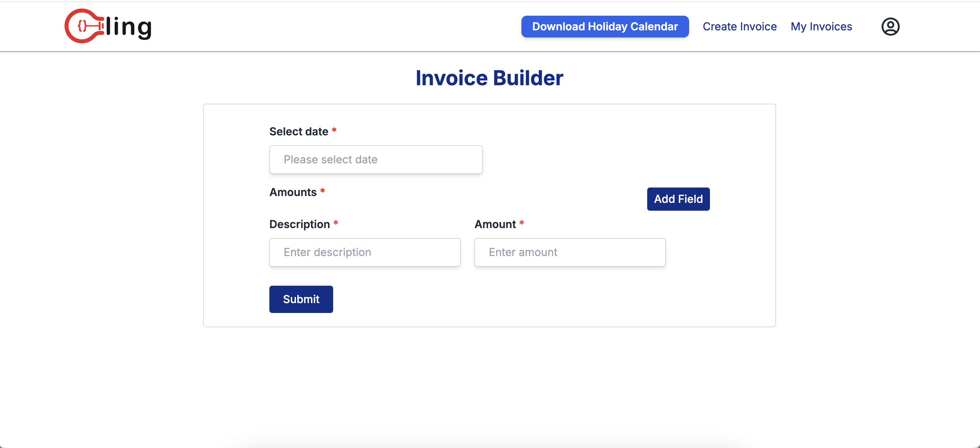Go to Create Invoice page
The image size is (980, 448).
pos(740,27)
